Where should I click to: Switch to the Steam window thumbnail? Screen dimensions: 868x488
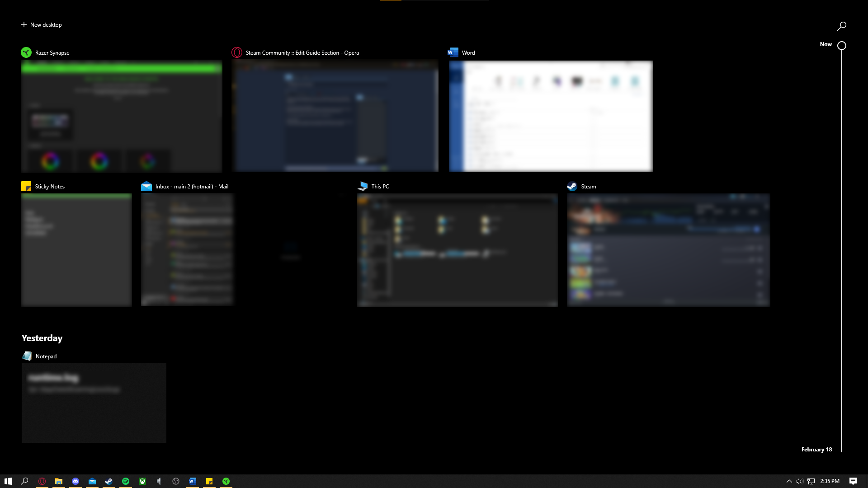point(668,250)
